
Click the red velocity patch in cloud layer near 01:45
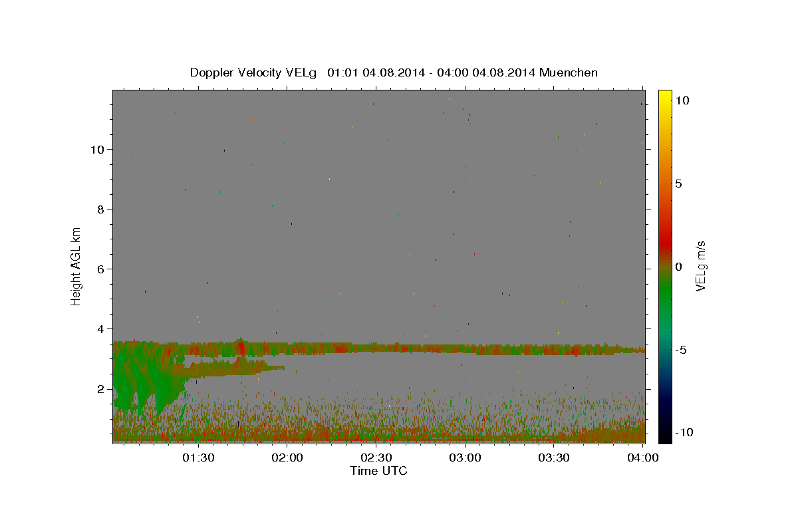(x=240, y=347)
